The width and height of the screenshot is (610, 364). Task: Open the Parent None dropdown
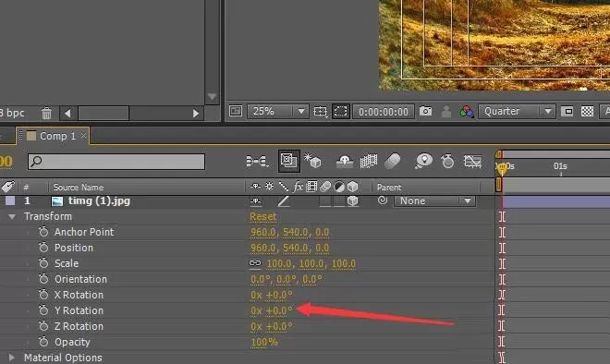coord(434,201)
